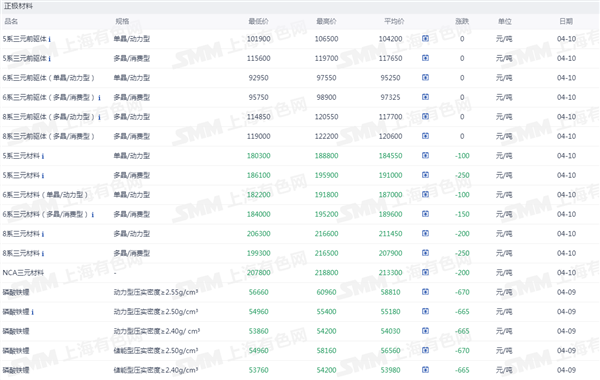Click the info icon next to 磷酸铁锂

click(x=33, y=312)
